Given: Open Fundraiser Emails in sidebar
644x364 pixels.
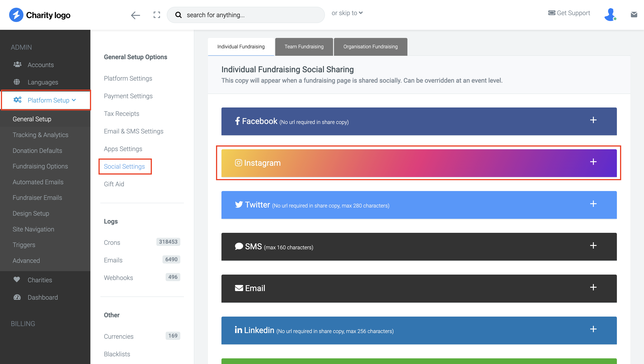Looking at the screenshot, I should (37, 198).
